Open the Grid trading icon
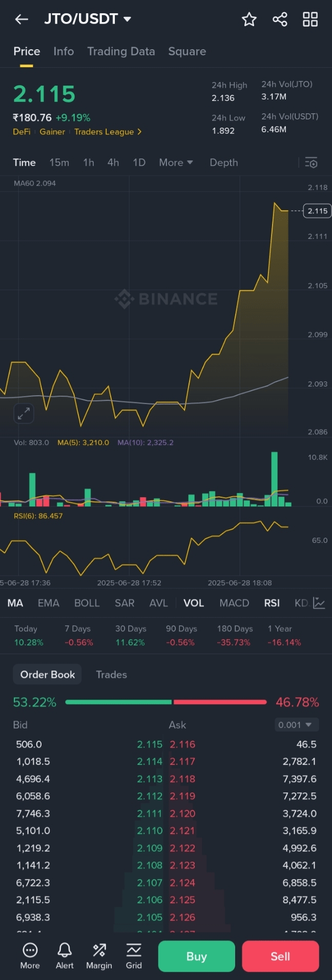Image resolution: width=332 pixels, height=980 pixels. tap(134, 955)
